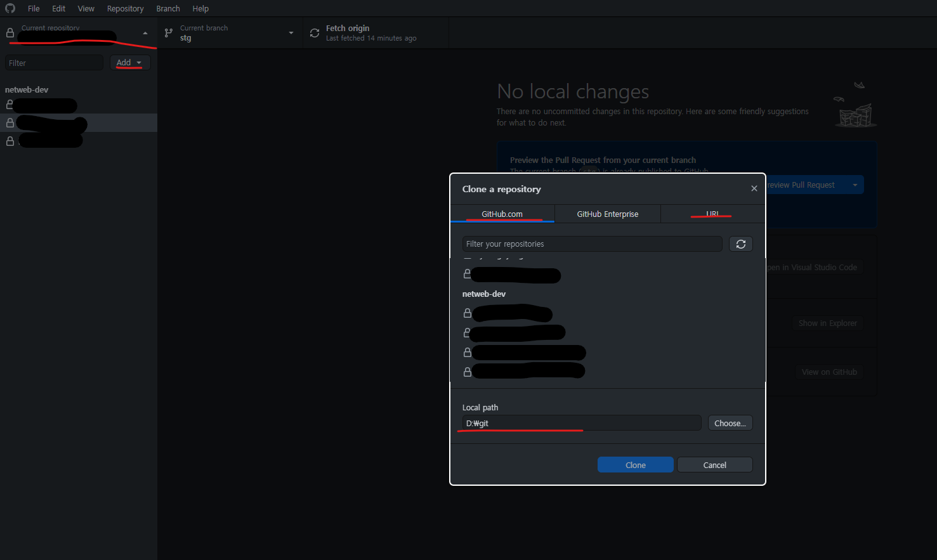Open the File menu
The height and width of the screenshot is (560, 937).
coord(34,8)
